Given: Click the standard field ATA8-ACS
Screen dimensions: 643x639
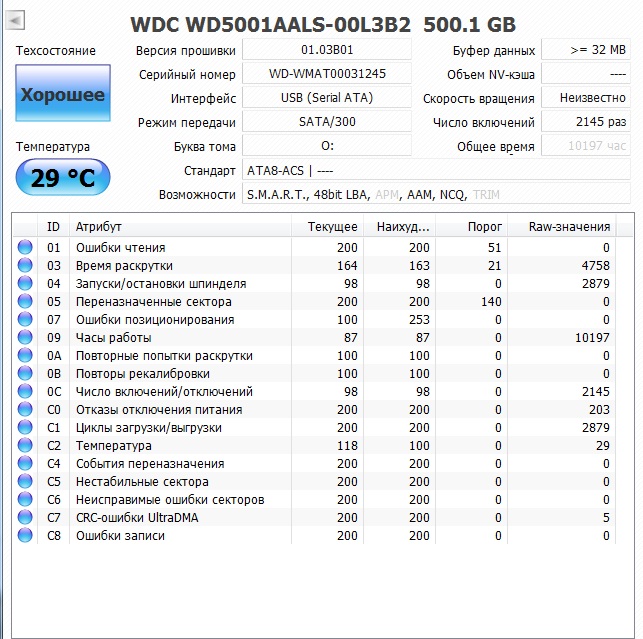Looking at the screenshot, I should coord(436,170).
